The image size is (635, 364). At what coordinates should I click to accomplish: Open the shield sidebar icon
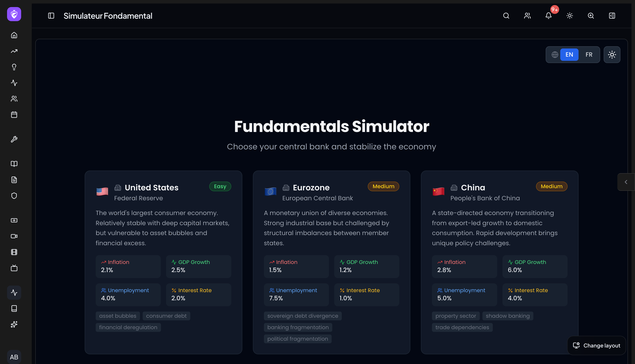14,196
